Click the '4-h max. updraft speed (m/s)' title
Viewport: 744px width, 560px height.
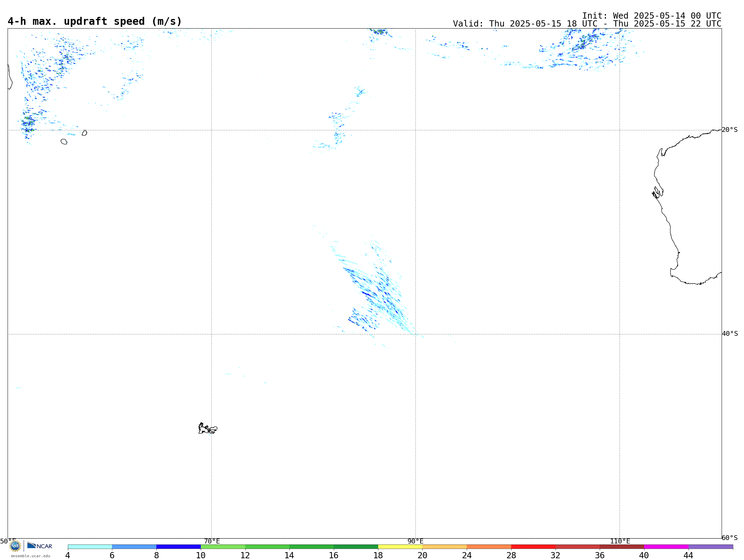[95, 21]
